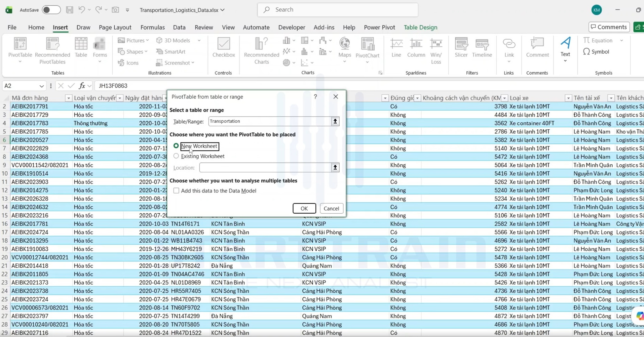Viewport: 644px width, 337px height.
Task: Open Recommended Charts
Action: tap(262, 50)
